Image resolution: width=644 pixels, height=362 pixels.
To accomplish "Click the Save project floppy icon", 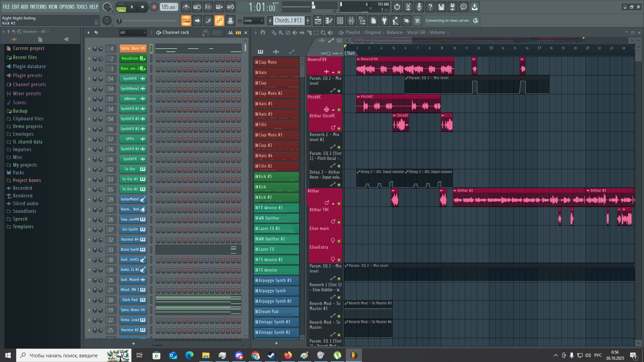I will (x=441, y=7).
